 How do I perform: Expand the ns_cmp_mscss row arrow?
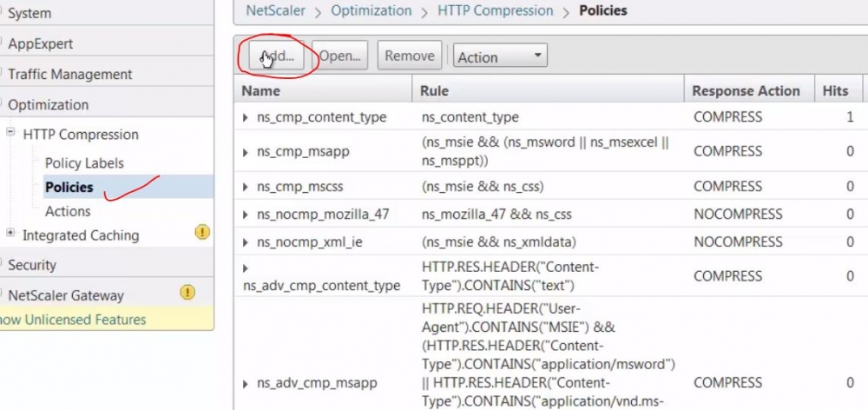point(246,188)
